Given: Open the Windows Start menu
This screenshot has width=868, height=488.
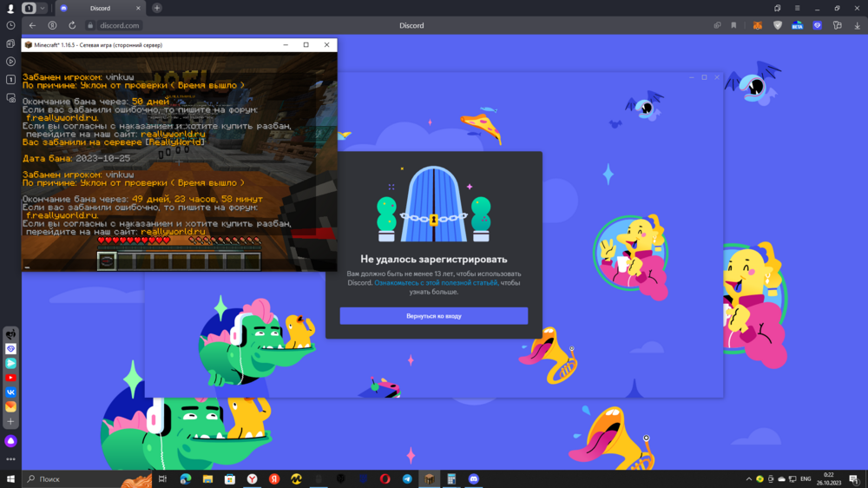Looking at the screenshot, I should pos(10,479).
